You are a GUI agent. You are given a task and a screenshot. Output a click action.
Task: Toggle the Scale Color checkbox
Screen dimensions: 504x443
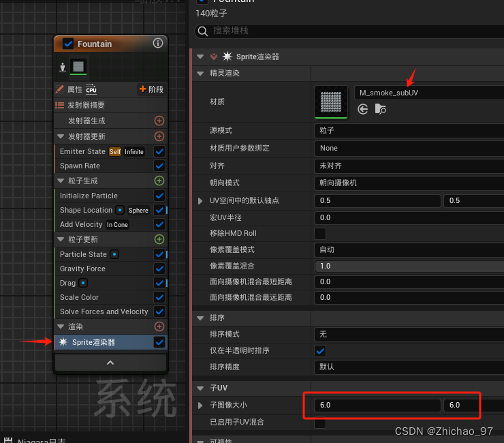pyautogui.click(x=159, y=297)
